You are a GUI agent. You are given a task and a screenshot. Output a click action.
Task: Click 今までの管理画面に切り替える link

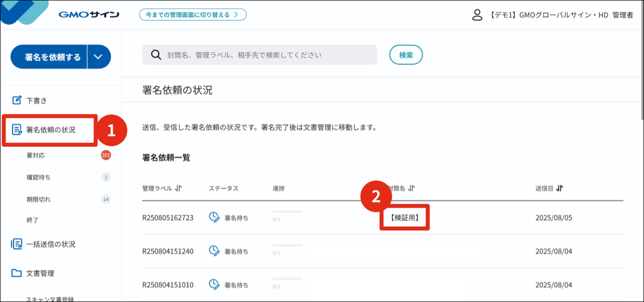(192, 15)
